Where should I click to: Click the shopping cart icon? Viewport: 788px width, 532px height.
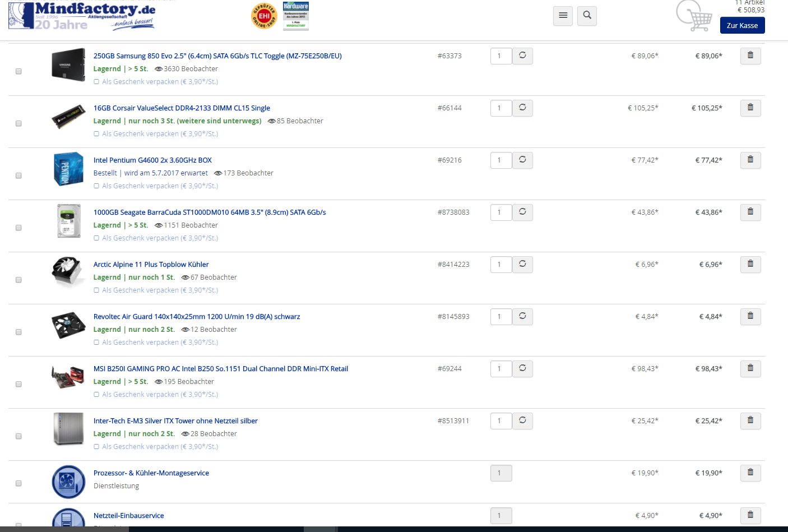click(x=694, y=16)
